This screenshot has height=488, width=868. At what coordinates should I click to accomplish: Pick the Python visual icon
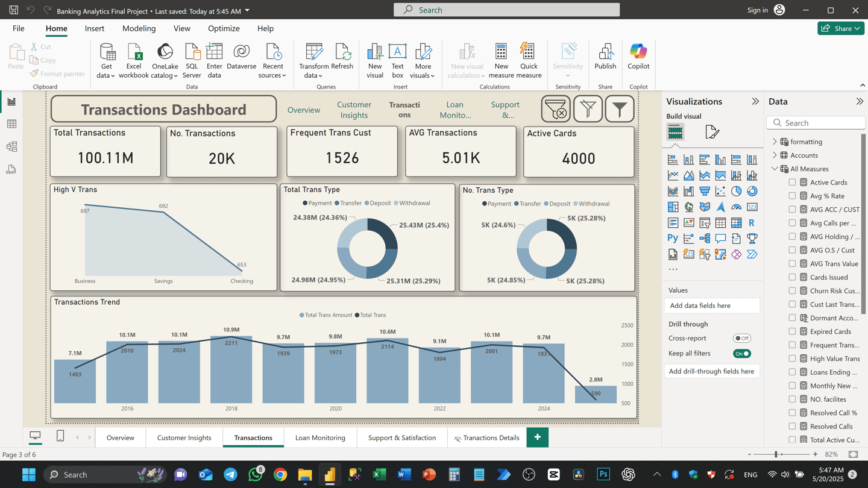(673, 239)
